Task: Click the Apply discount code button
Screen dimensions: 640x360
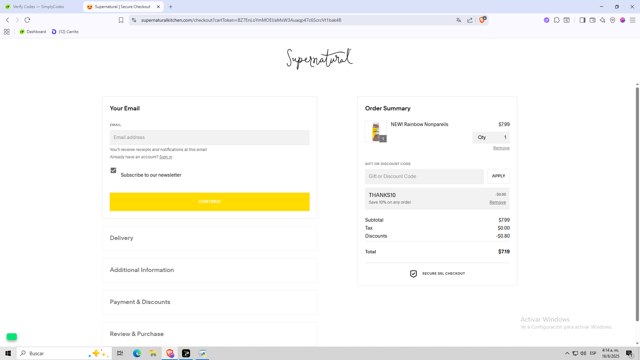Action: point(498,176)
